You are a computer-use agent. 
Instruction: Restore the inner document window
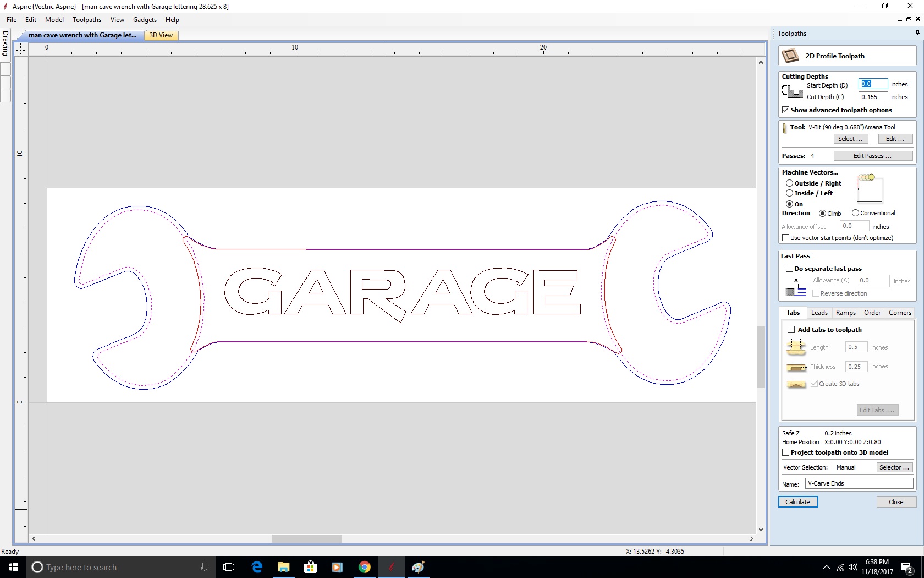coord(909,19)
